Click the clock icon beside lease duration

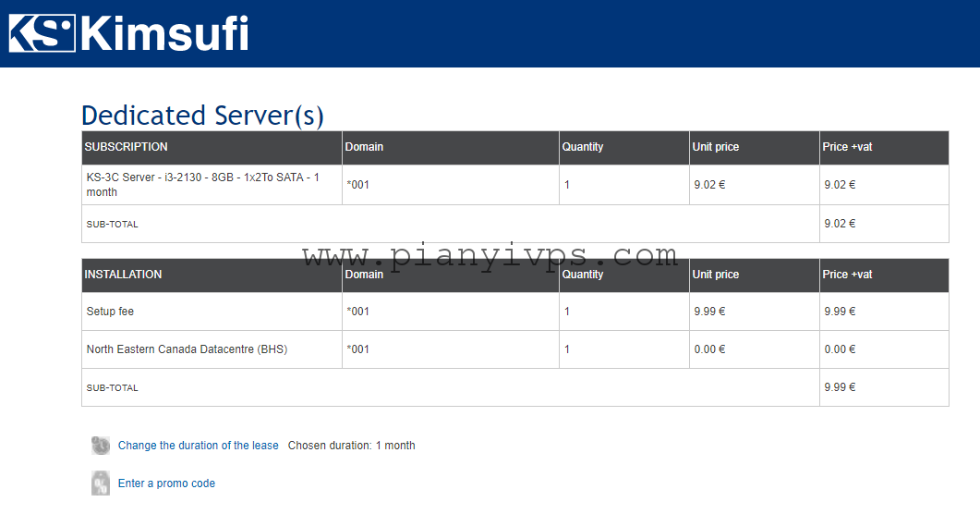pyautogui.click(x=101, y=446)
